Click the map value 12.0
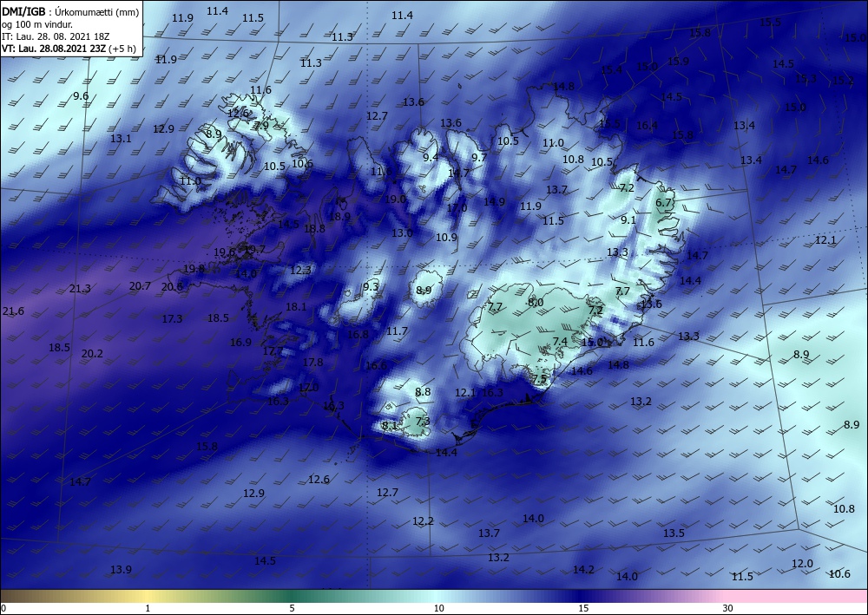The height and width of the screenshot is (615, 868). 802,564
